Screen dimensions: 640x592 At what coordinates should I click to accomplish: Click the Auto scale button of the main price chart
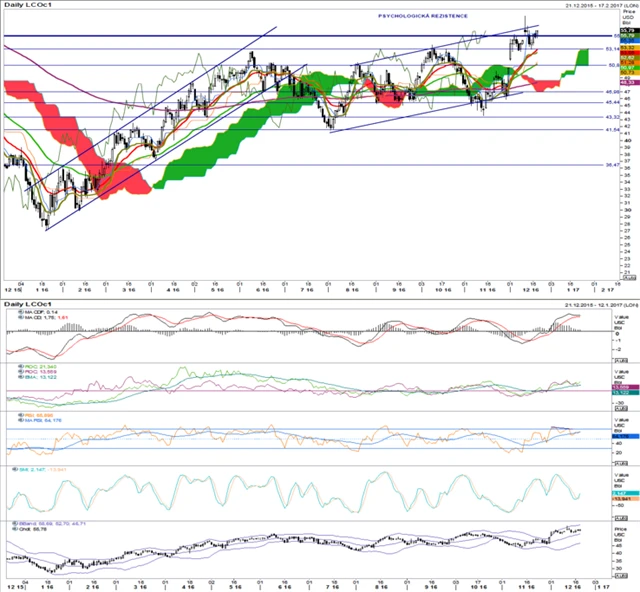[629, 277]
